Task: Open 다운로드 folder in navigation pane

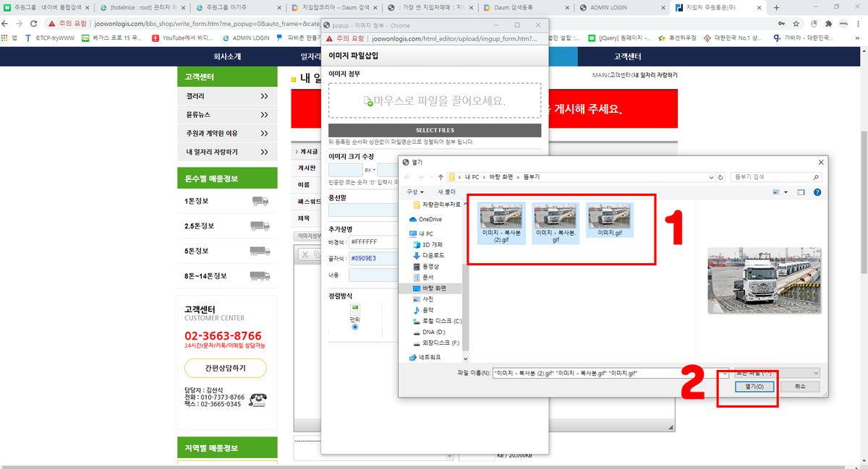Action: click(428, 255)
